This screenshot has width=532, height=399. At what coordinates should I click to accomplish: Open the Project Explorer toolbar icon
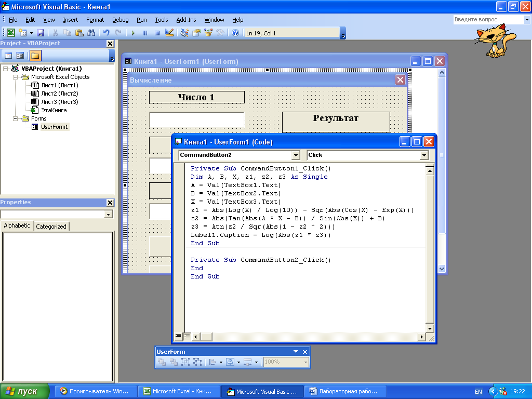pyautogui.click(x=184, y=33)
